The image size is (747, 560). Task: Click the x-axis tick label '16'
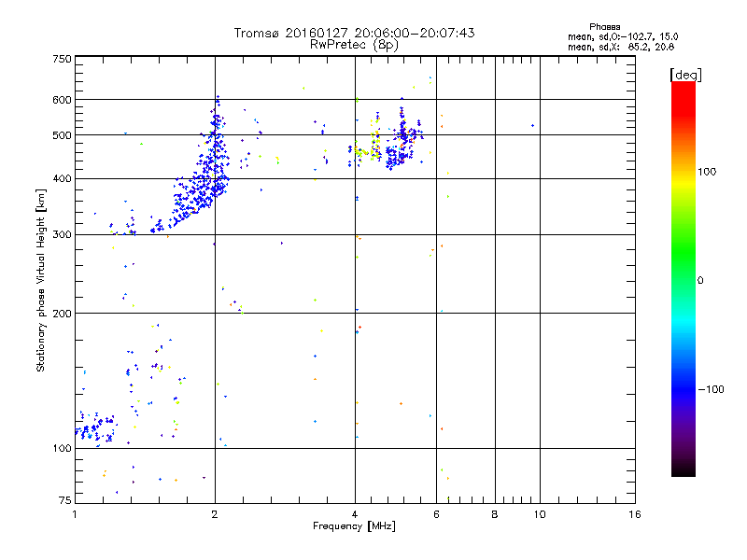[x=635, y=514]
